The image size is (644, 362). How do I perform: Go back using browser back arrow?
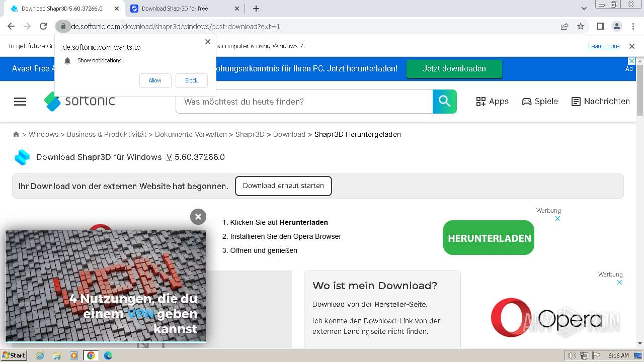click(x=11, y=27)
